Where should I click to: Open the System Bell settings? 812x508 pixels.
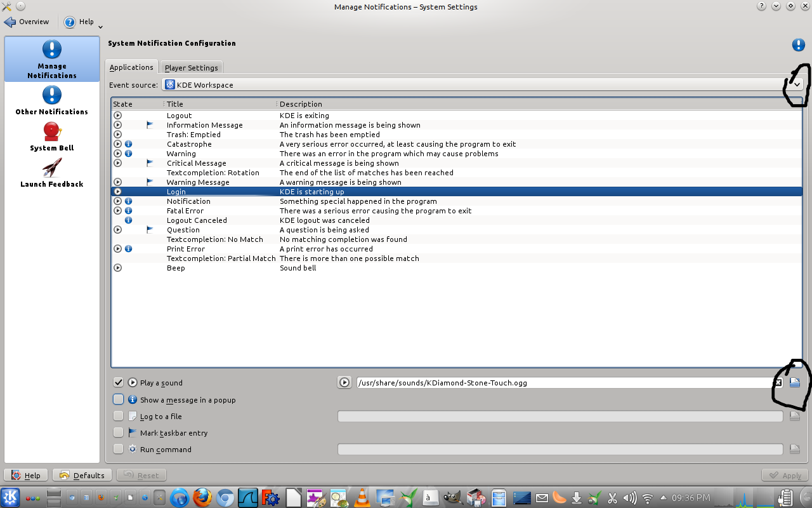[52, 137]
